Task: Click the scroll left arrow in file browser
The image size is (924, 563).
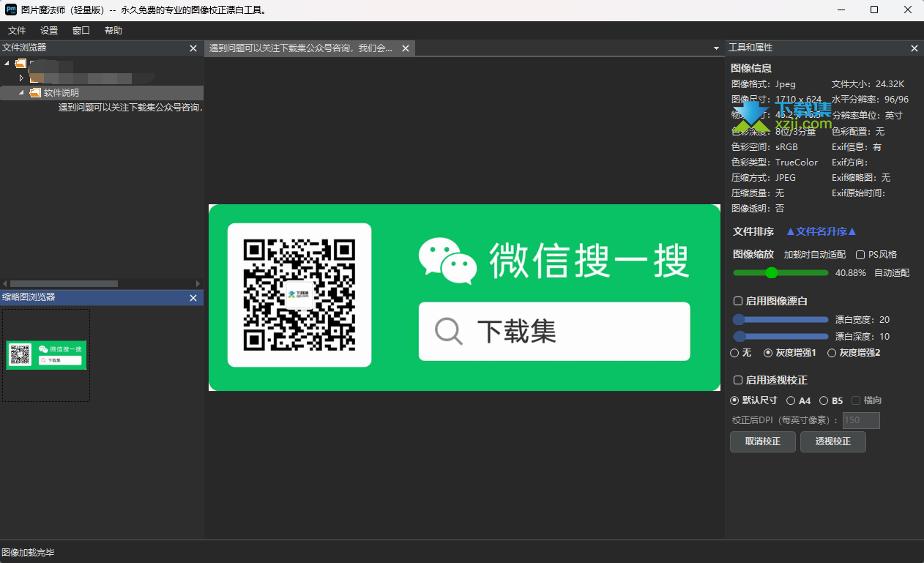Action: click(x=4, y=283)
